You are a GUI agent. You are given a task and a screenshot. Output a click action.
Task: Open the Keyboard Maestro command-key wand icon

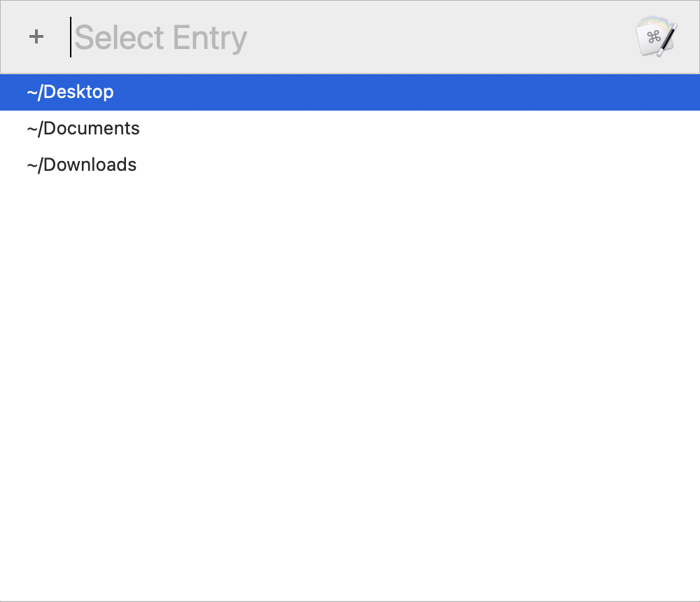coord(657,36)
